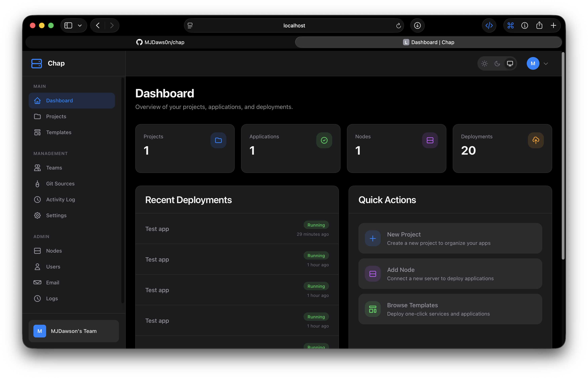This screenshot has height=378, width=588.
Task: Select the Templates icon in sidebar
Action: click(x=37, y=132)
